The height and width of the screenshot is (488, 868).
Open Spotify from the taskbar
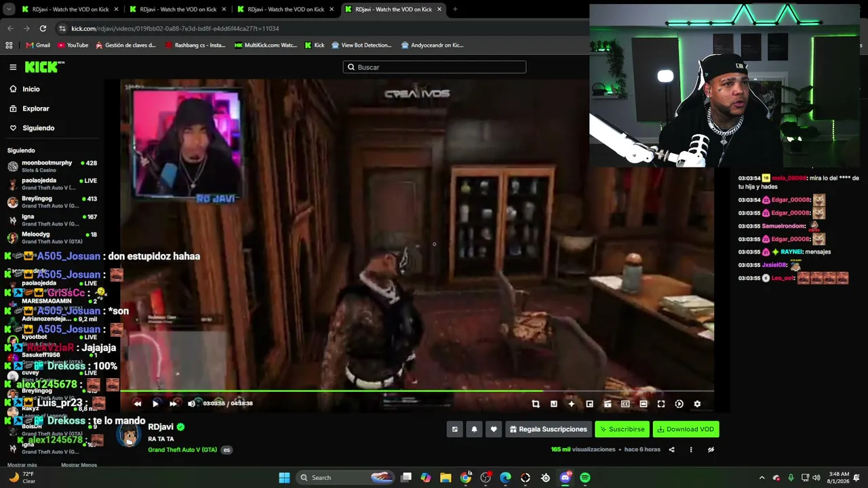[x=585, y=478]
